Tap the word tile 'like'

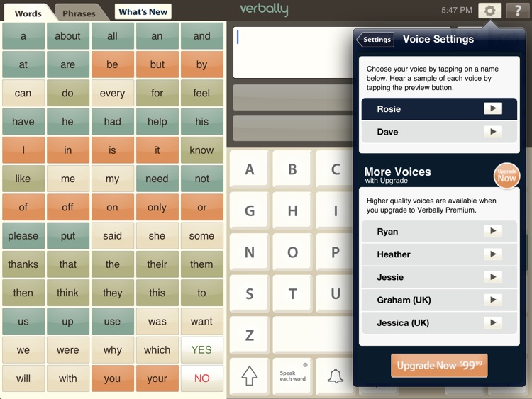click(23, 179)
